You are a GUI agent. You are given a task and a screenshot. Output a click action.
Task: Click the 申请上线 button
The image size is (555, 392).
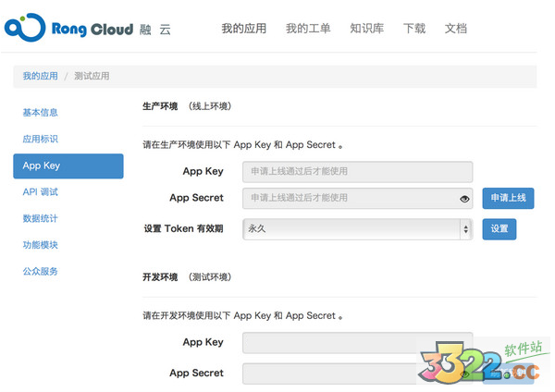point(508,198)
